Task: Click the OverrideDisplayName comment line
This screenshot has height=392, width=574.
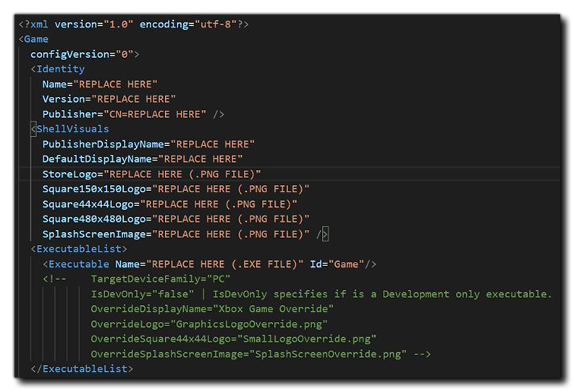Action: 212,309
